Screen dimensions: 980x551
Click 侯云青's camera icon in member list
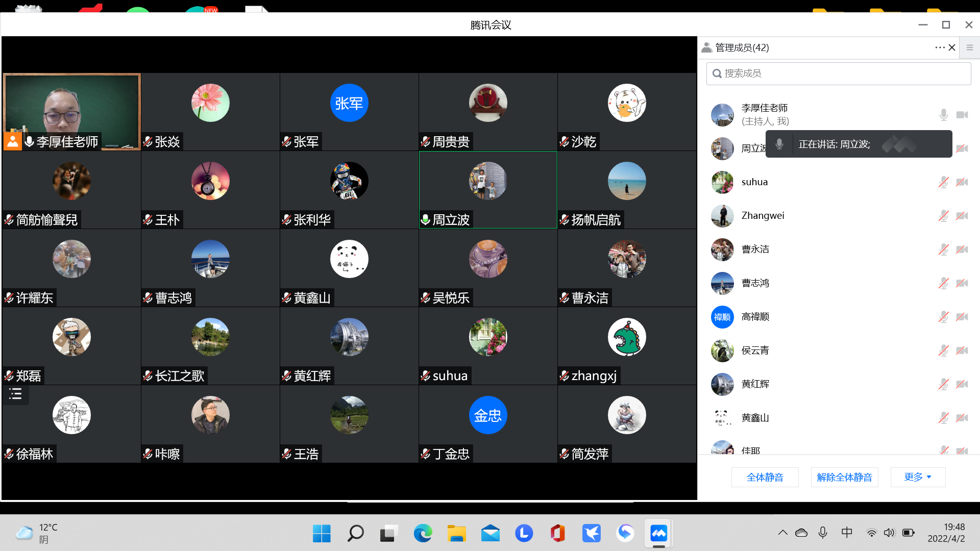(x=962, y=350)
